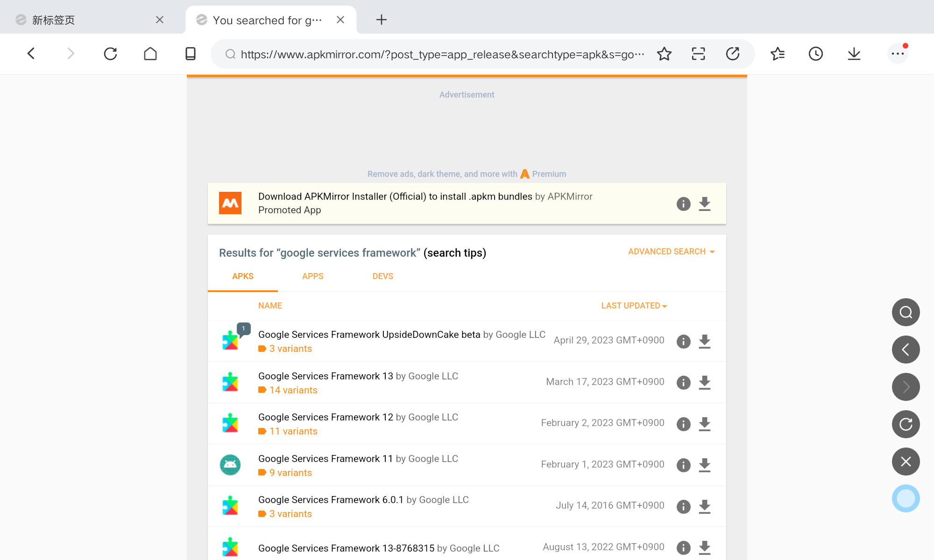This screenshot has height=560, width=934.
Task: Close the floating panel with X button
Action: 906,462
